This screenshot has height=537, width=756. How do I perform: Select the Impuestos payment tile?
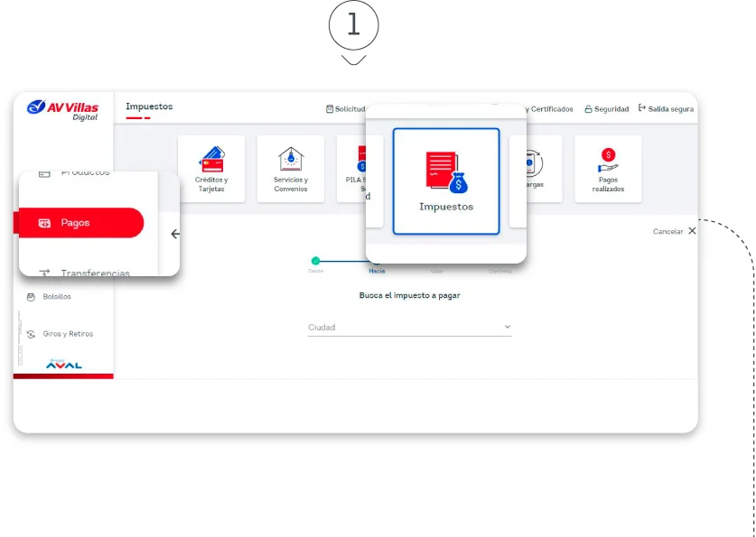pos(446,181)
